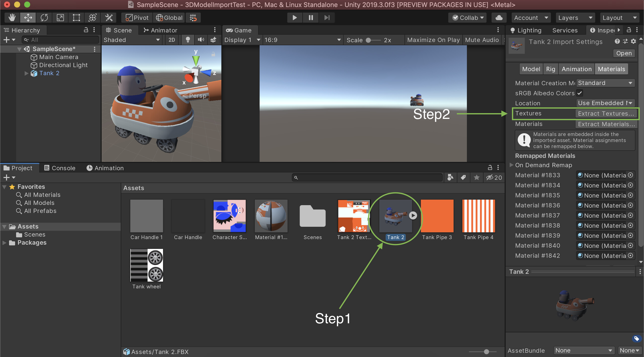Image resolution: width=644 pixels, height=357 pixels.
Task: Select the Rotate tool
Action: pyautogui.click(x=44, y=18)
